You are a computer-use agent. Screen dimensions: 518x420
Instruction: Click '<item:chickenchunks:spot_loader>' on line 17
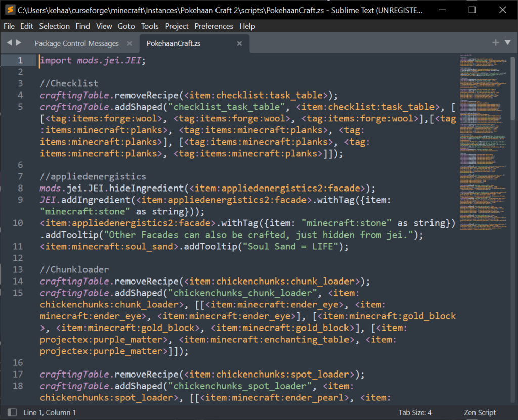[269, 375]
